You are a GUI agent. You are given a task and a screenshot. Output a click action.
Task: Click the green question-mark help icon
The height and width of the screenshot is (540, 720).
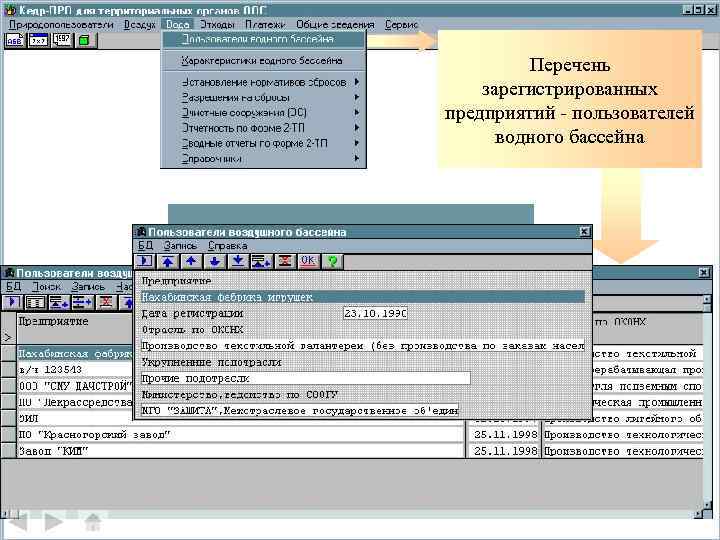point(332,261)
